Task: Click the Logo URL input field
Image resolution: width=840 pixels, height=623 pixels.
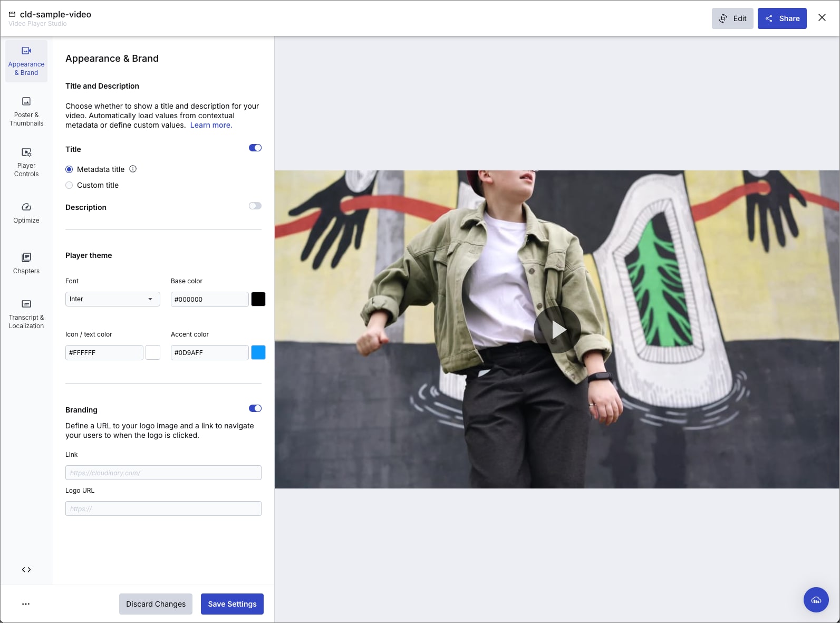Action: pyautogui.click(x=163, y=509)
